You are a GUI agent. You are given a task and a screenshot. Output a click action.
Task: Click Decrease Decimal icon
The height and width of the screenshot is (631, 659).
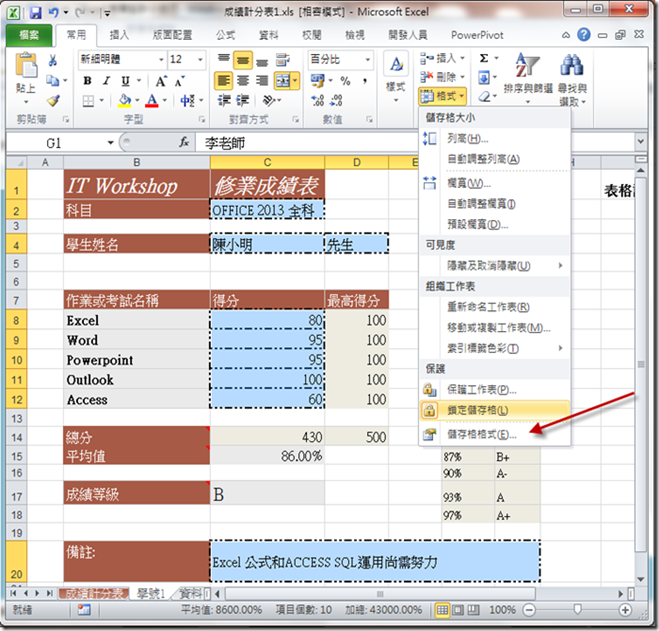click(336, 101)
